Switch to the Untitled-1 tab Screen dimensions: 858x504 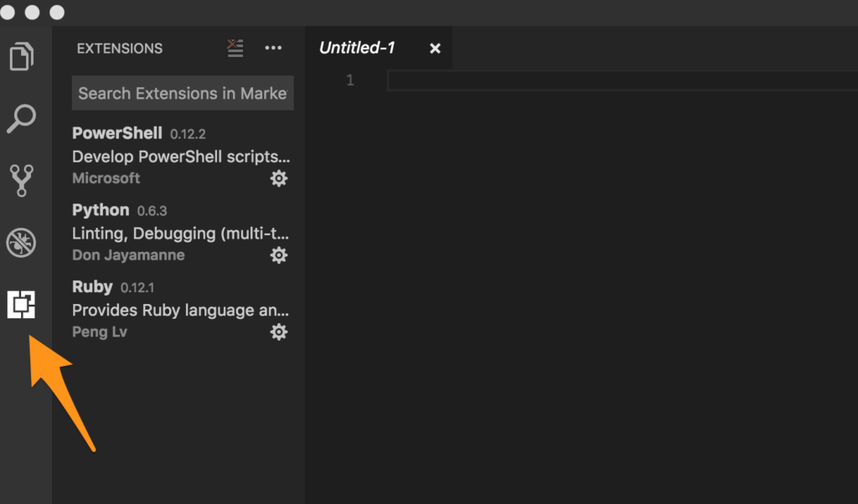coord(357,49)
